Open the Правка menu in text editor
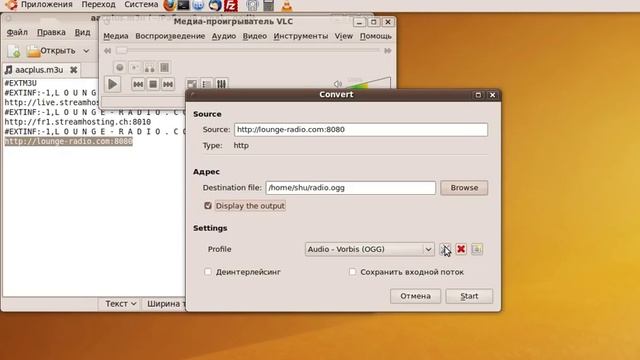The image size is (640, 360). pyautogui.click(x=51, y=32)
